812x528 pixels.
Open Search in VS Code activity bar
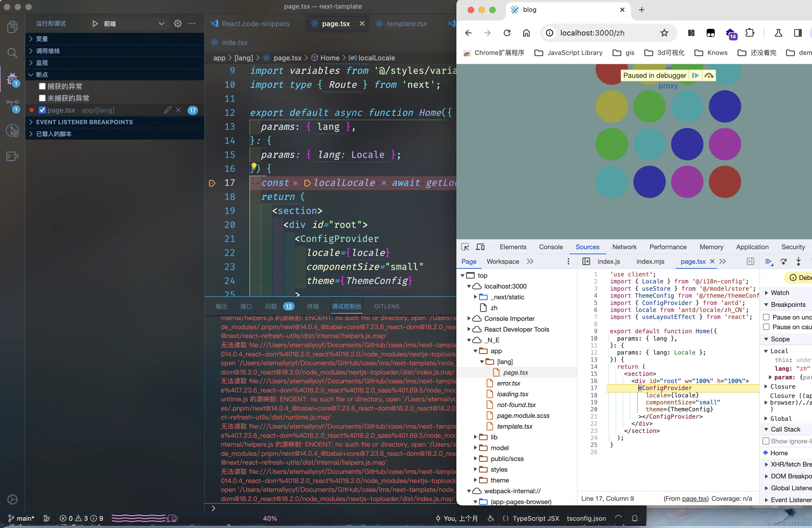12,53
